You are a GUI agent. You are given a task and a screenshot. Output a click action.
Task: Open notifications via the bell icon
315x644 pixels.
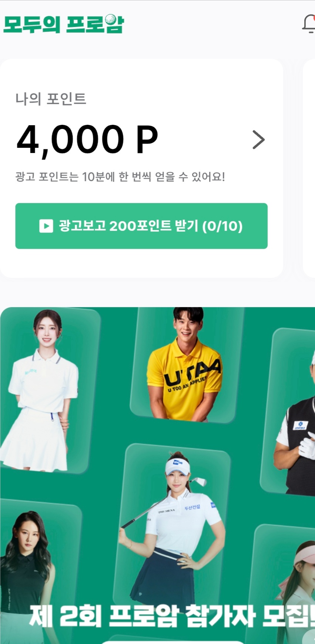(309, 24)
